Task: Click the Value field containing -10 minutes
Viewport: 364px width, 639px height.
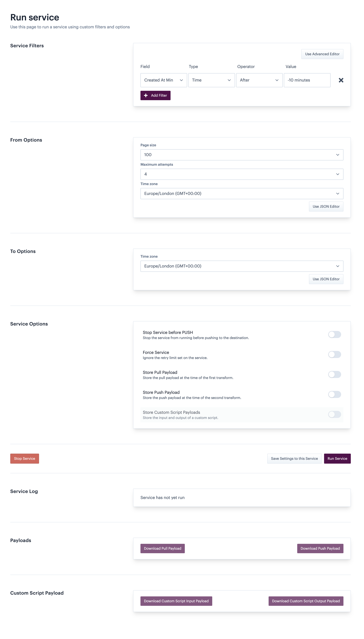Action: (307, 80)
